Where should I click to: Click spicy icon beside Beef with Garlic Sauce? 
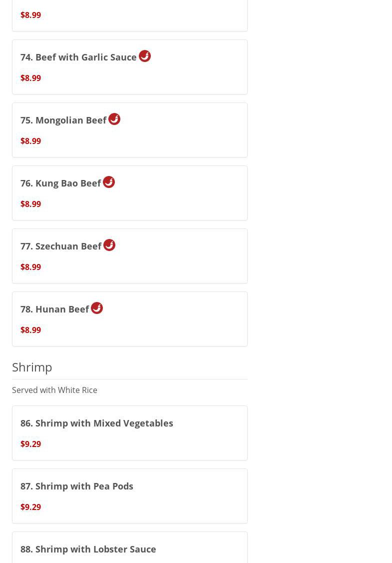(x=145, y=56)
